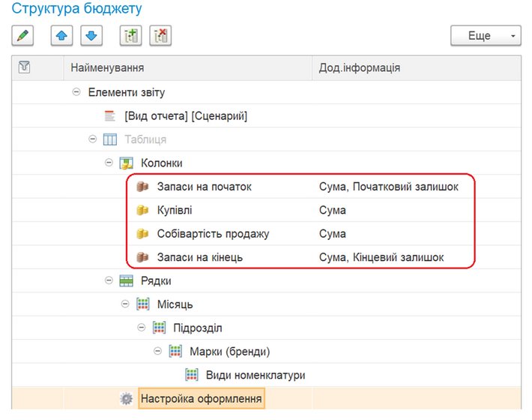This screenshot has height=420, width=532.
Task: Collapse the Місяць row group
Action: [125, 304]
